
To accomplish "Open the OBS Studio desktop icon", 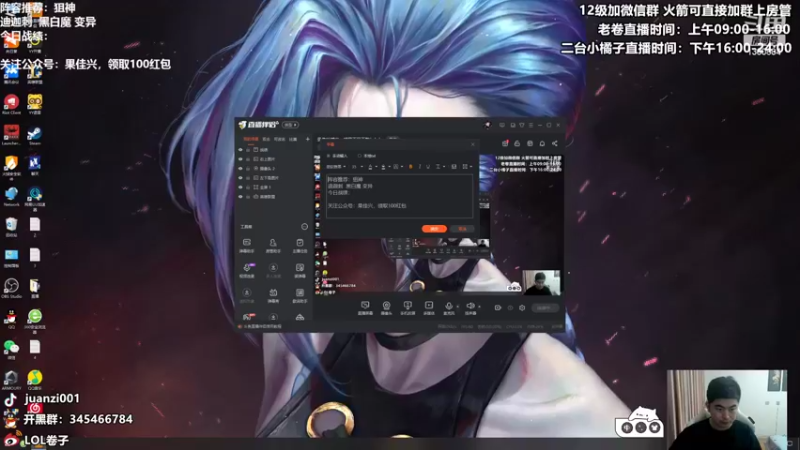I will (x=11, y=286).
